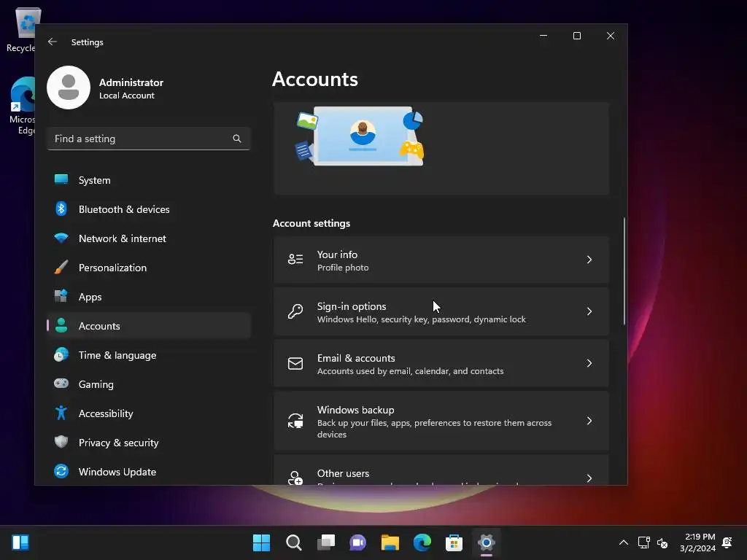747x560 pixels.
Task: Click the network icon in system tray
Action: (x=643, y=542)
